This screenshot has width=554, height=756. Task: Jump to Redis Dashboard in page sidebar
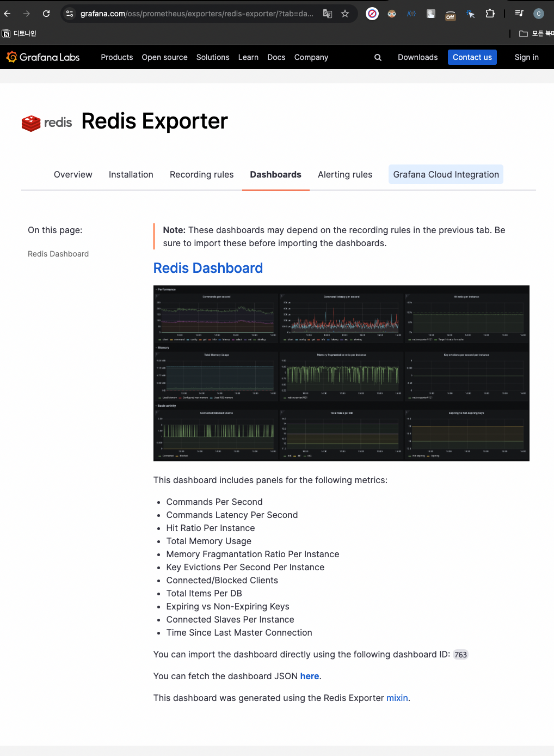58,254
